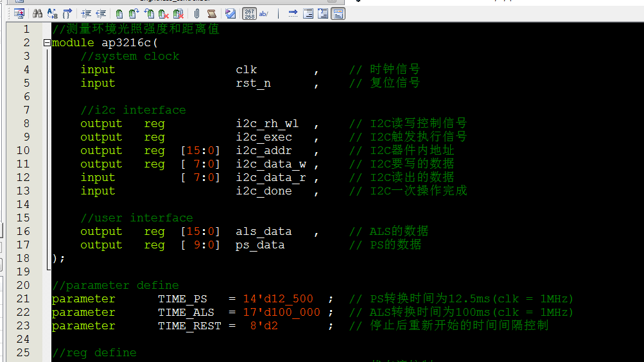Viewport: 644px width, 362px height.
Task: Click the 'i2c_rh_wl' signal name
Action: pyautogui.click(x=267, y=123)
